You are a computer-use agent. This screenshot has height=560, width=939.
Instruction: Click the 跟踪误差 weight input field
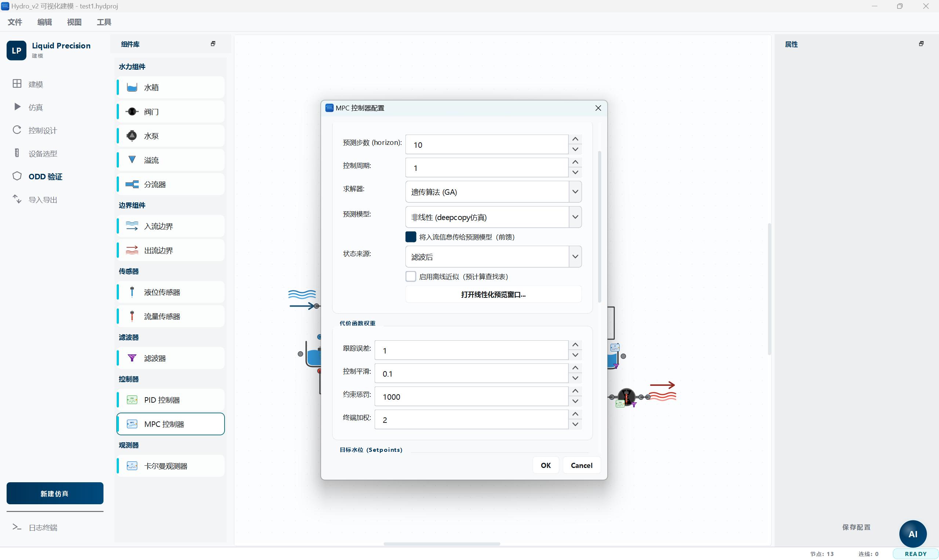(471, 351)
